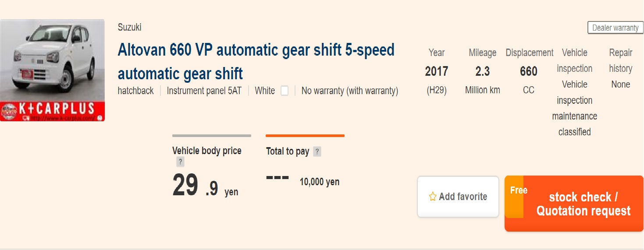Request stock check / Quotation

[583, 204]
